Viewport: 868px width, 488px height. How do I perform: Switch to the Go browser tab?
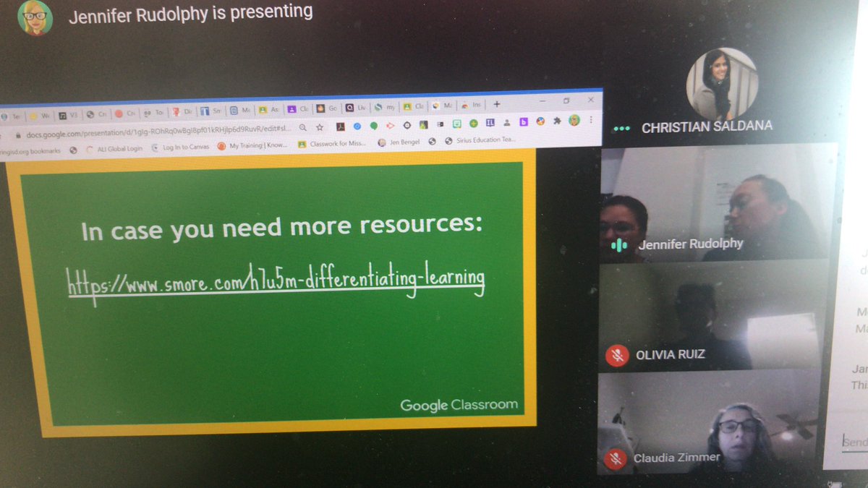326,108
